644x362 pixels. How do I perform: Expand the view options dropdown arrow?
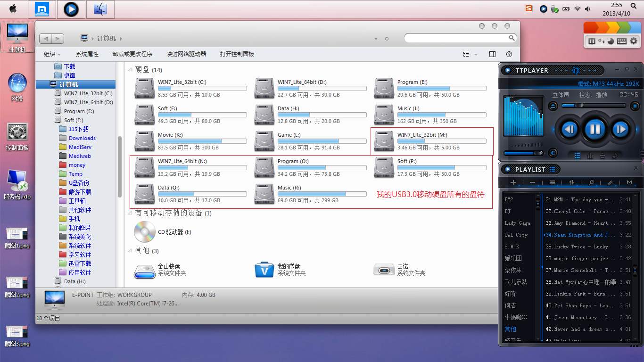click(476, 55)
